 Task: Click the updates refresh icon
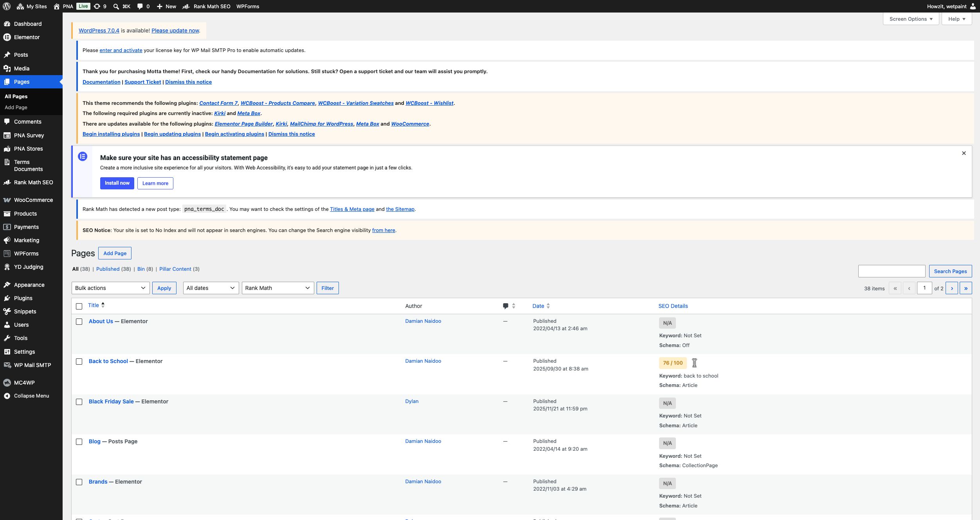(97, 6)
